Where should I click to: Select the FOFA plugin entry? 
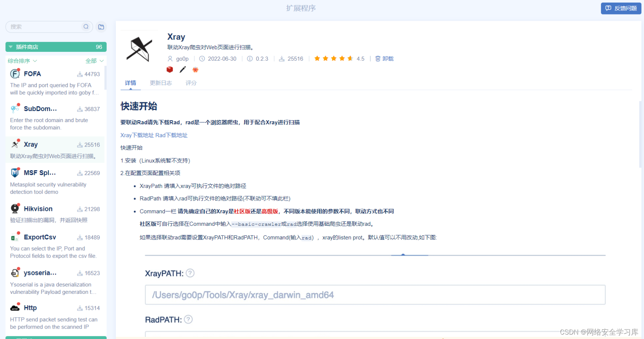point(55,83)
